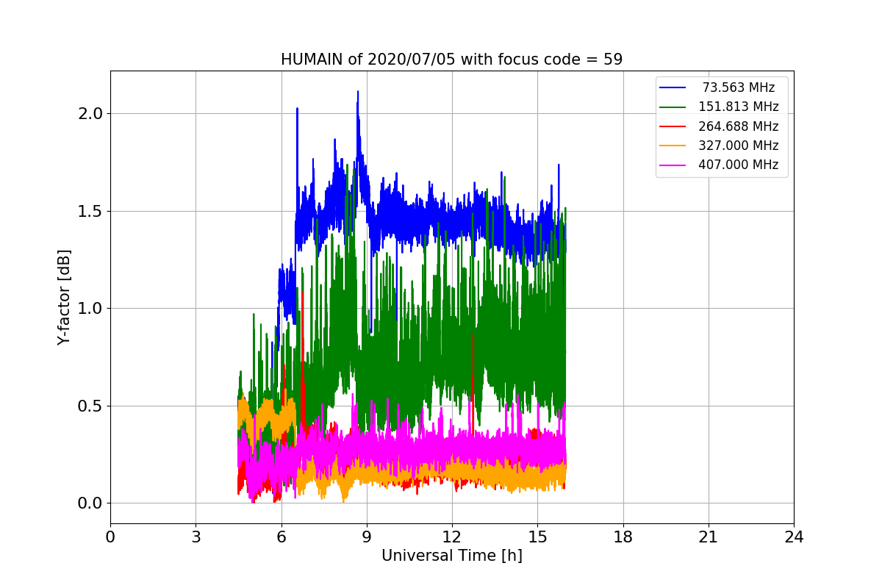Click the y-axis tick label 2.0
Image resolution: width=882 pixels, height=588 pixels.
[x=91, y=114]
